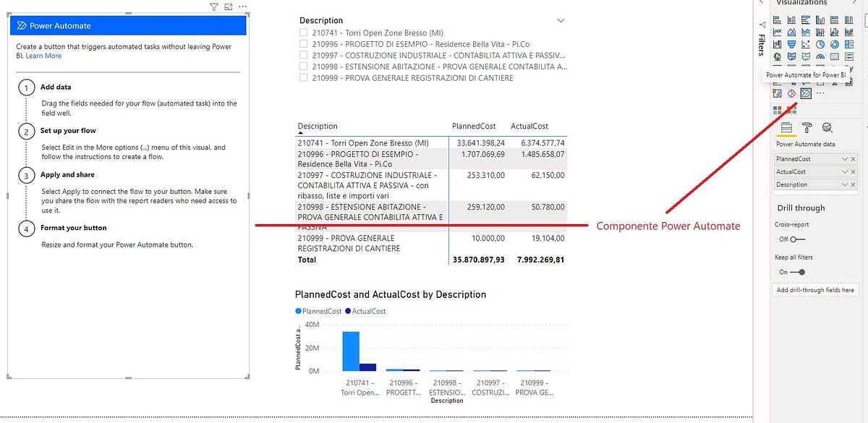Open the PlannedCost field dropdown

tap(845, 158)
